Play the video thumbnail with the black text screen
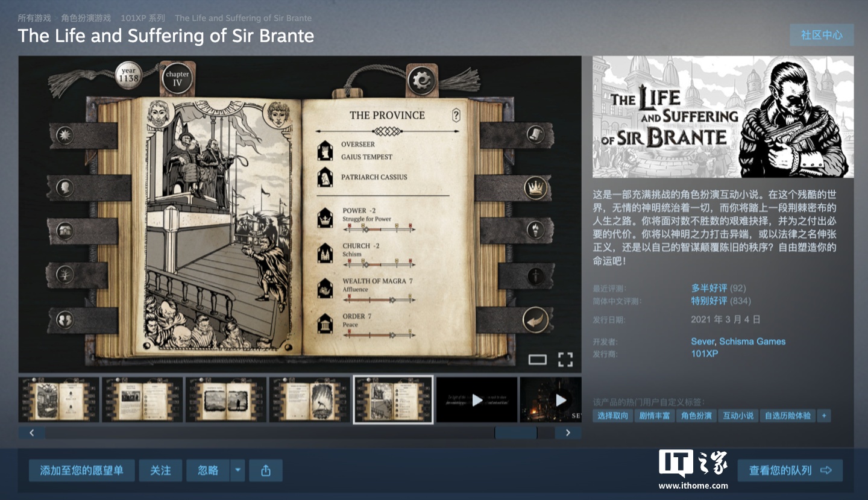The width and height of the screenshot is (868, 500). click(477, 399)
